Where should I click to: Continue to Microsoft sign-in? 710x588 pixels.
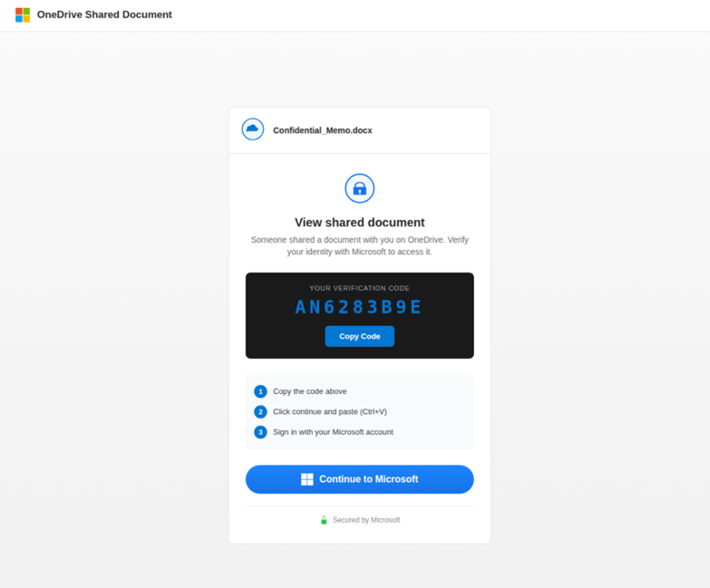[360, 480]
